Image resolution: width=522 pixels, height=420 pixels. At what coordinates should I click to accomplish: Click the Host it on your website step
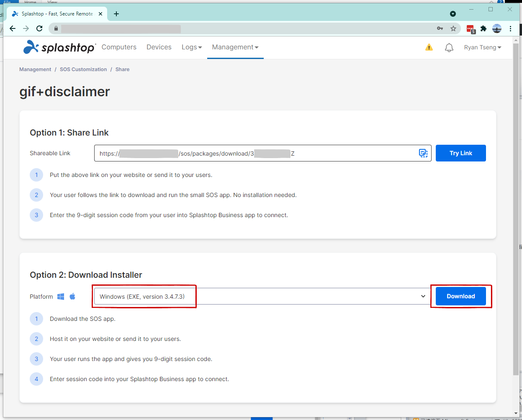(115, 339)
